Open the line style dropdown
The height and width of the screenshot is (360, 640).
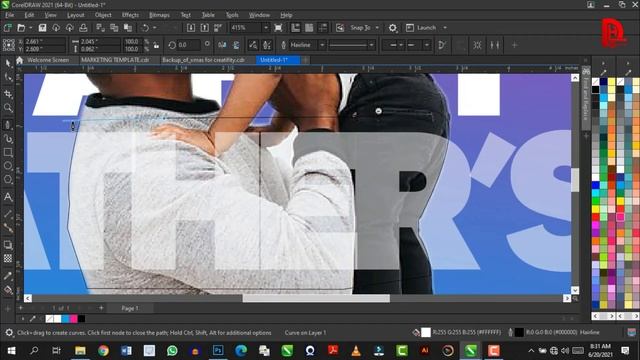point(371,45)
